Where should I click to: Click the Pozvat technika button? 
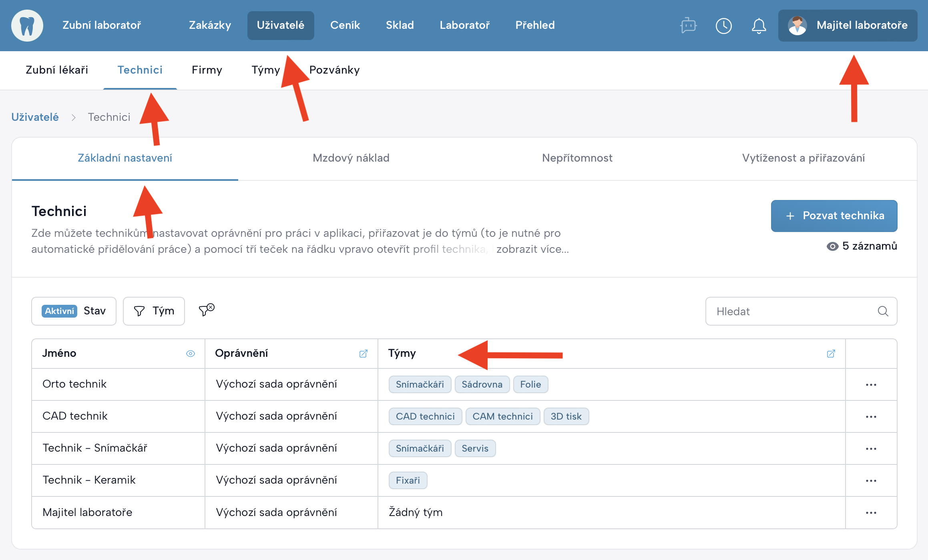[x=834, y=216]
